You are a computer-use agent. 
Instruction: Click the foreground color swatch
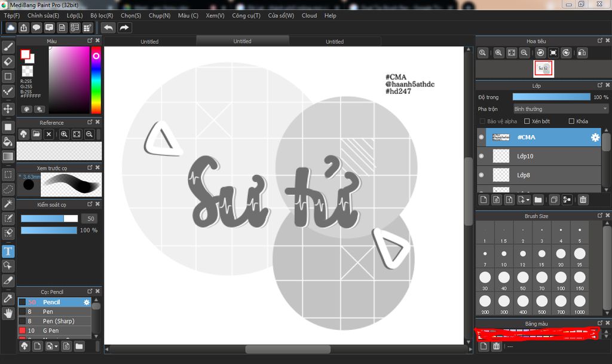tap(25, 54)
